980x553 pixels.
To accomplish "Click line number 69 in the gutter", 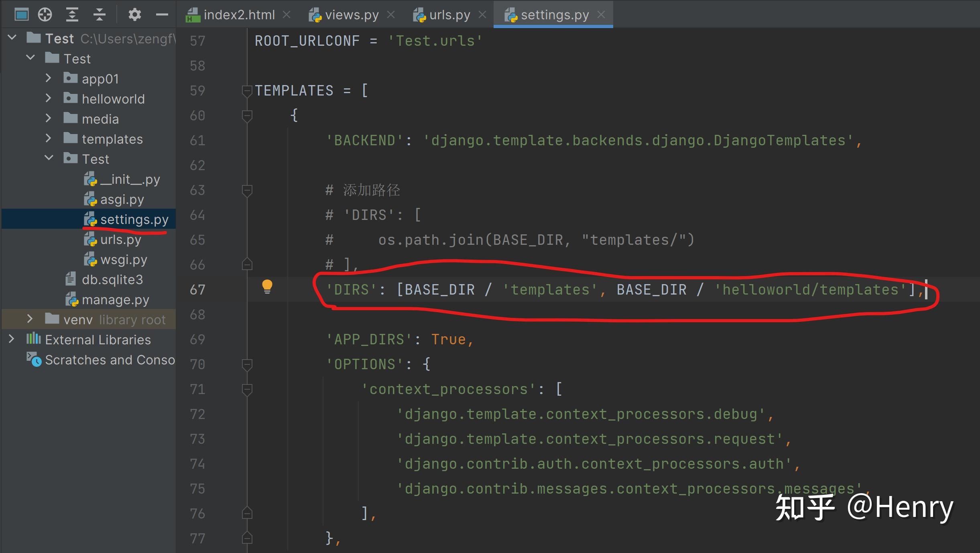I will click(197, 340).
